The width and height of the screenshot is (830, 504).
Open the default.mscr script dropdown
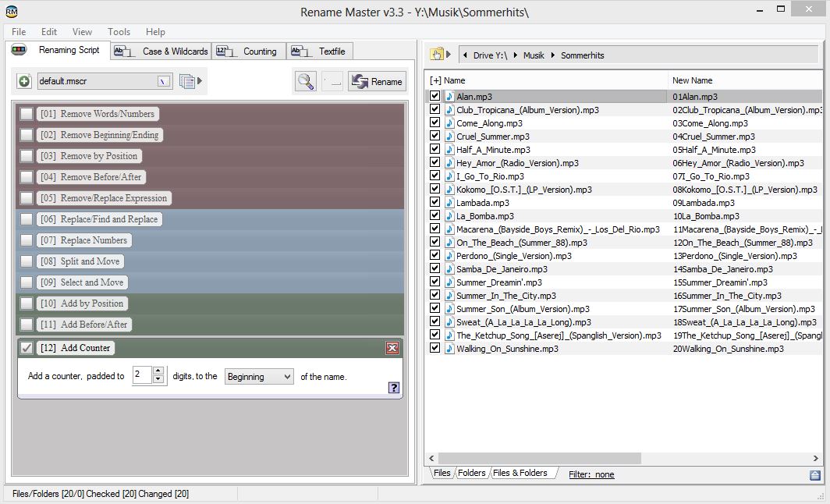tap(163, 81)
